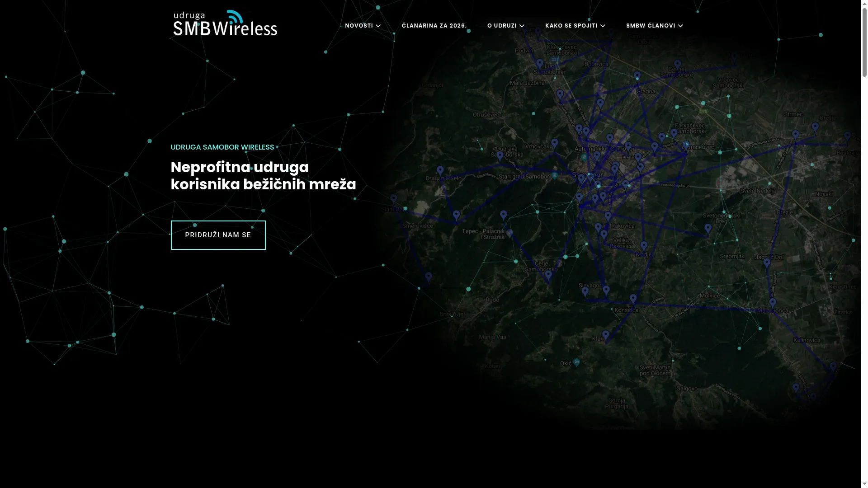This screenshot has width=868, height=488.
Task: Click the map pin near Dubrava Samoborska
Action: (x=500, y=157)
